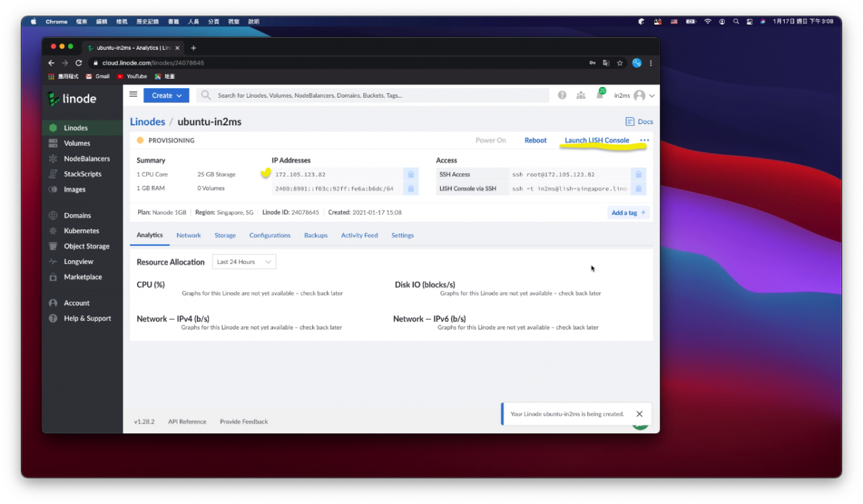This screenshot has height=504, width=863.
Task: Copy LISH Console via SSH command
Action: coord(638,189)
